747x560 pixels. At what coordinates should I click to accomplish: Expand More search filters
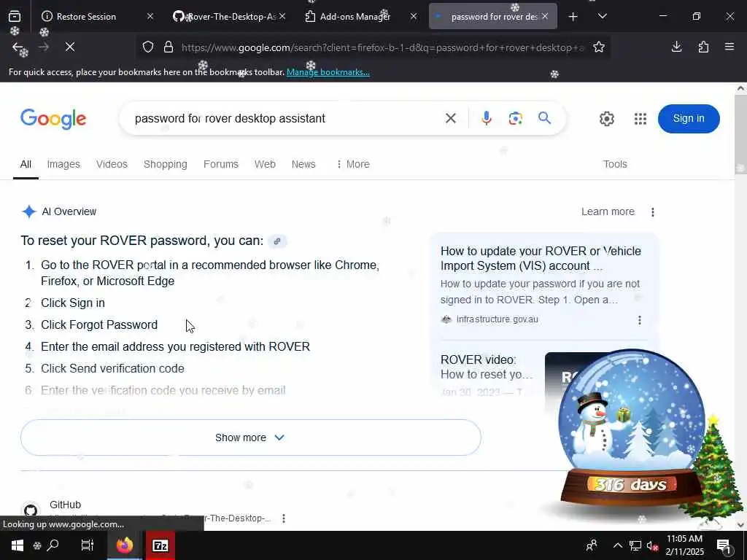click(353, 164)
